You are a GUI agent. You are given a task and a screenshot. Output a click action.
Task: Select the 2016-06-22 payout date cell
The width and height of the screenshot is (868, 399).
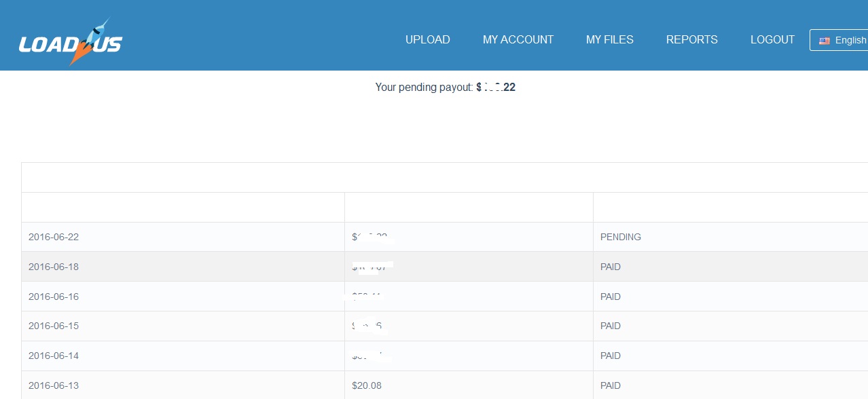coord(54,237)
